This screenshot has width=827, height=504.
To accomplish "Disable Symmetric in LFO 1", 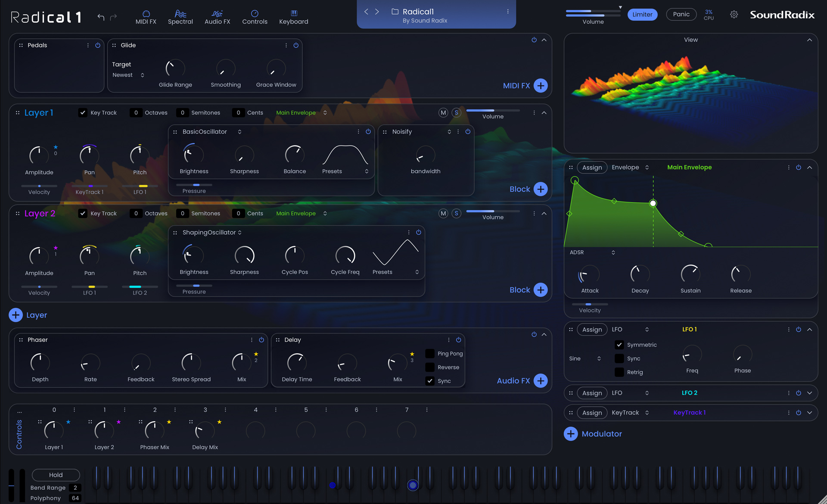I will 619,345.
